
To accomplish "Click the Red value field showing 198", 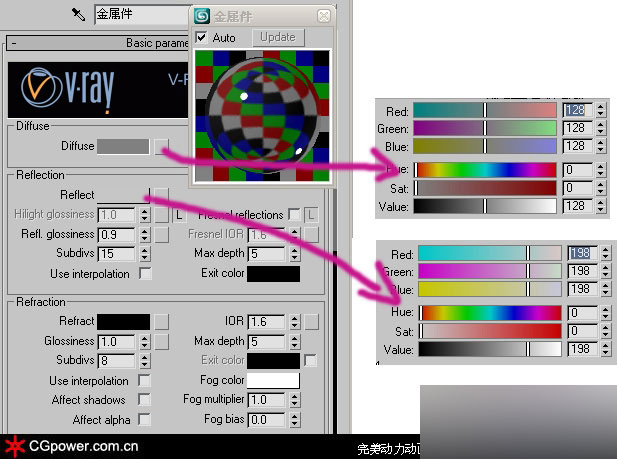I will click(582, 253).
